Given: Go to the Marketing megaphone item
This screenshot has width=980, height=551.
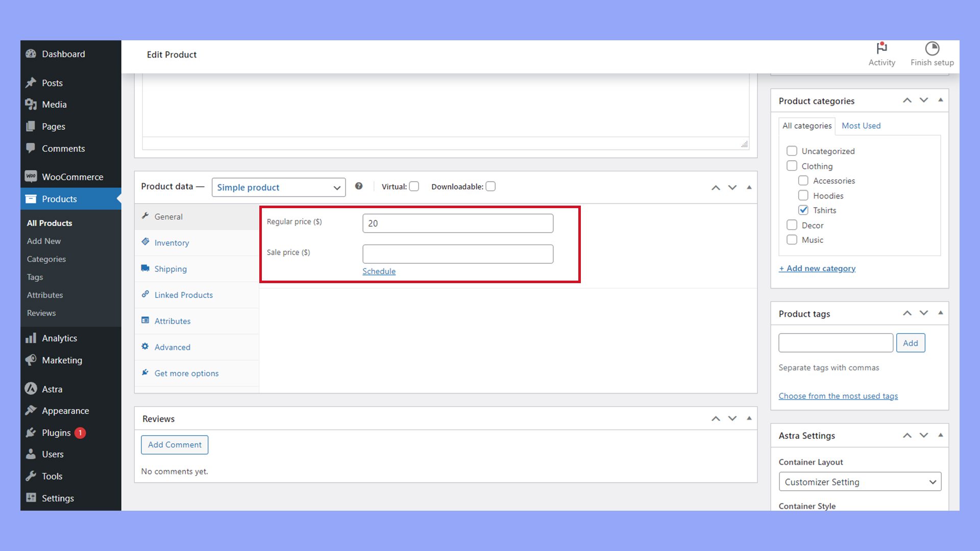Looking at the screenshot, I should point(62,360).
